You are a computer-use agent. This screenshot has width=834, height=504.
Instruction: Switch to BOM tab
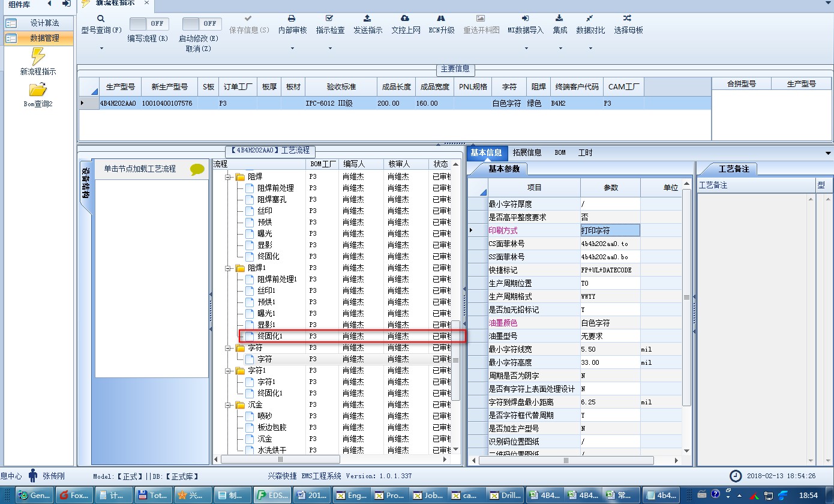[560, 153]
